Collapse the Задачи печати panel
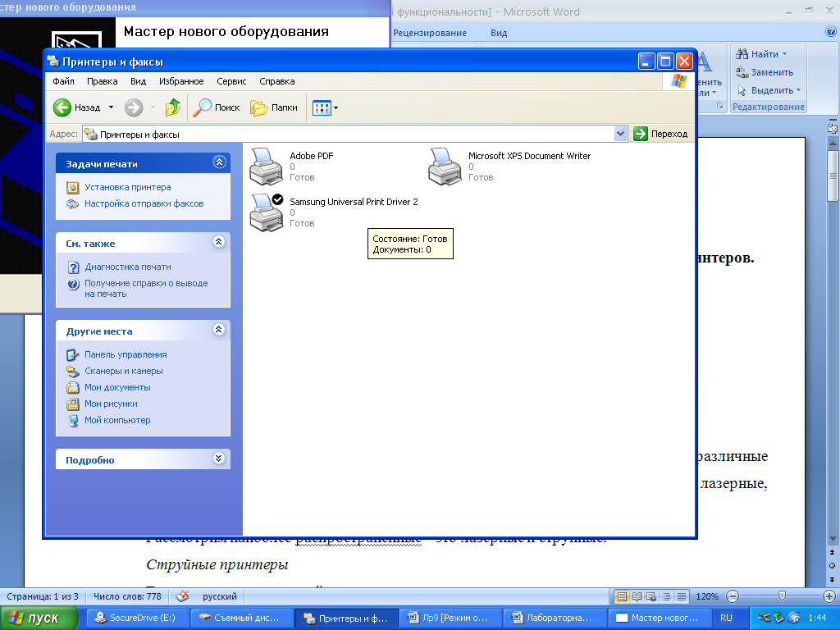The image size is (840, 630). (x=219, y=162)
